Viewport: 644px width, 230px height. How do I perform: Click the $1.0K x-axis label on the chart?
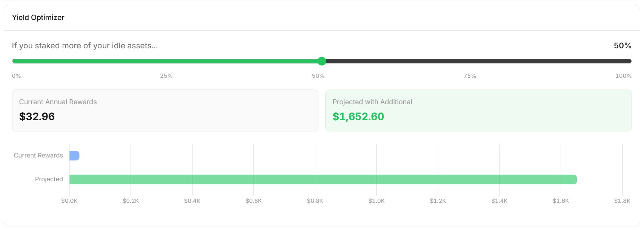(377, 201)
